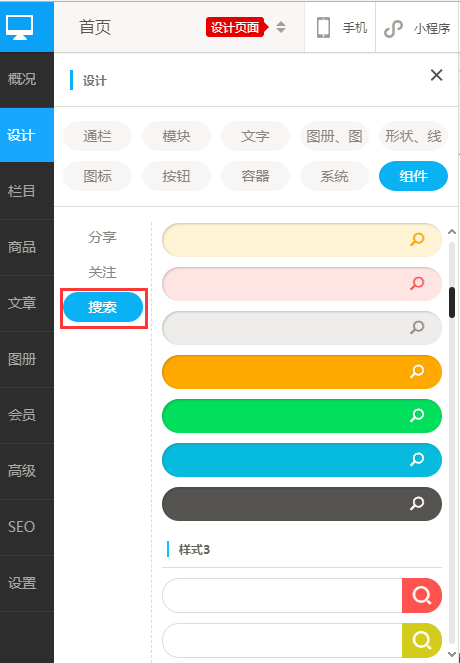Go to 商品 sidebar section

pyautogui.click(x=27, y=247)
